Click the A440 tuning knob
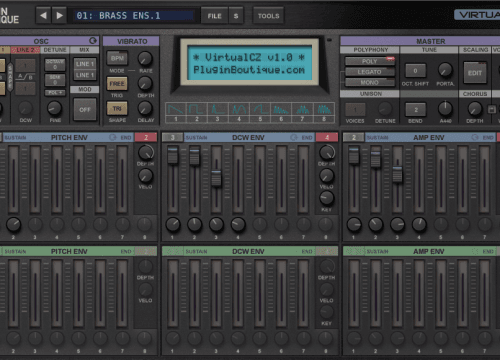500x360 pixels. pyautogui.click(x=445, y=108)
